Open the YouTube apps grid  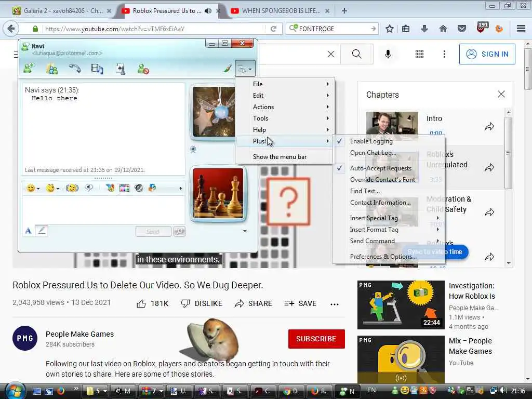tap(419, 54)
